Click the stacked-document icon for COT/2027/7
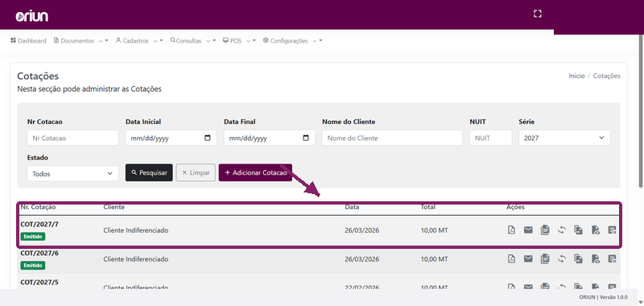The image size is (644, 306). [545, 230]
